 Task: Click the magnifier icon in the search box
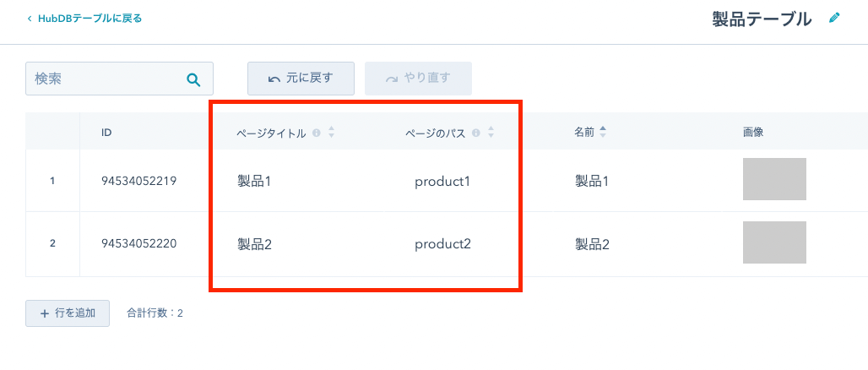point(193,79)
